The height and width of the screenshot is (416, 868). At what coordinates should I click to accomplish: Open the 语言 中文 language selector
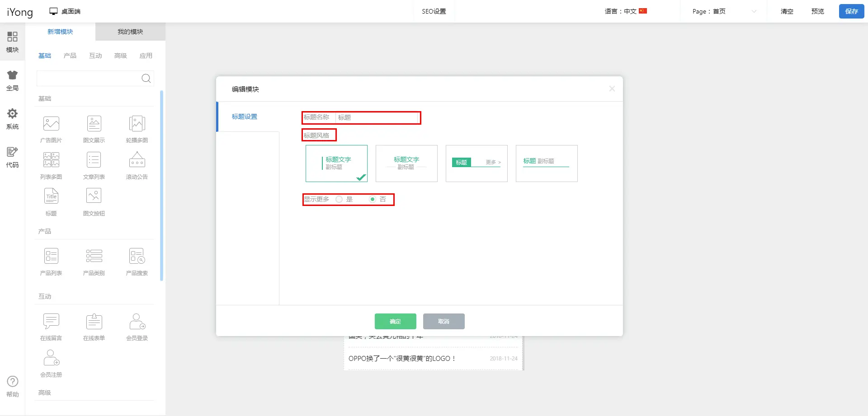click(626, 11)
